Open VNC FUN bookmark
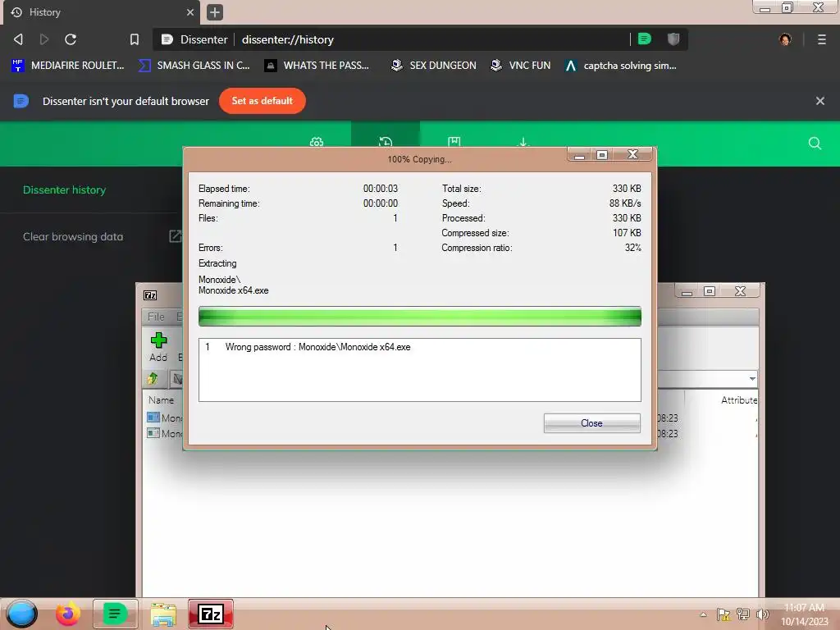The height and width of the screenshot is (630, 840). (x=520, y=66)
